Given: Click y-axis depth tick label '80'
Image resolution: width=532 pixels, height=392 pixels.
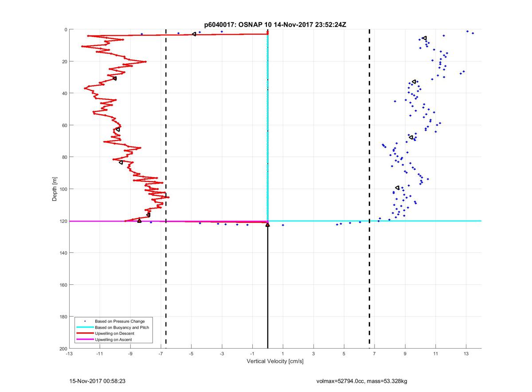Looking at the screenshot, I should (x=64, y=157).
